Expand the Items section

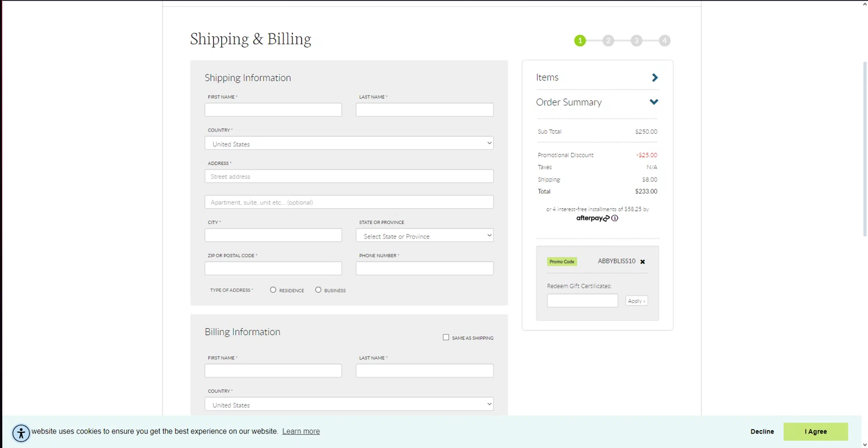654,78
